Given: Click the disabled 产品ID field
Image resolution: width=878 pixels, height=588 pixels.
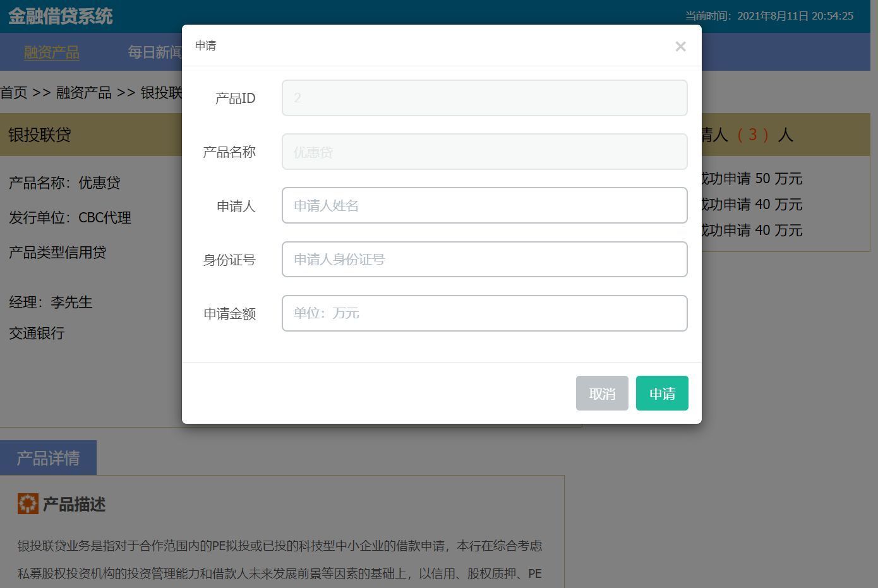Looking at the screenshot, I should pyautogui.click(x=484, y=98).
